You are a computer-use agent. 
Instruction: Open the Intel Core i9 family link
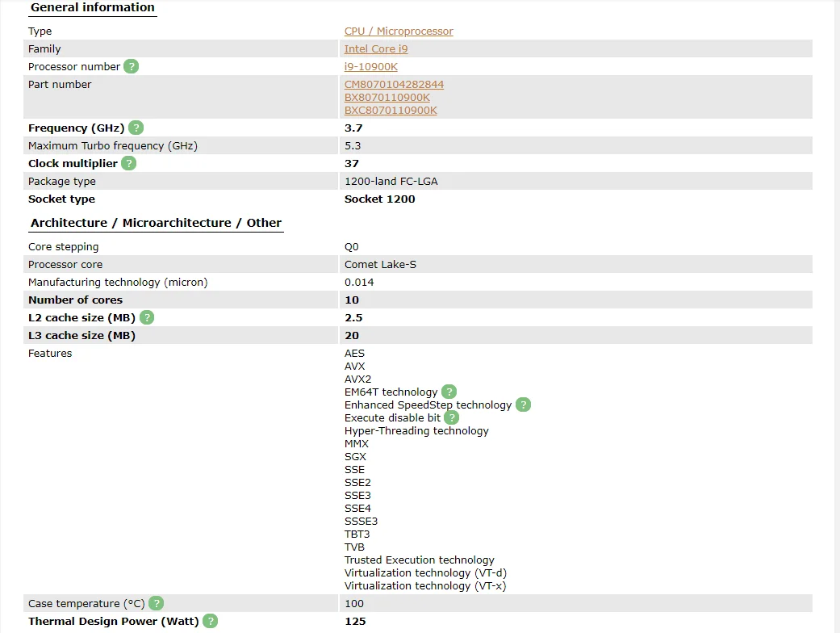(x=376, y=48)
